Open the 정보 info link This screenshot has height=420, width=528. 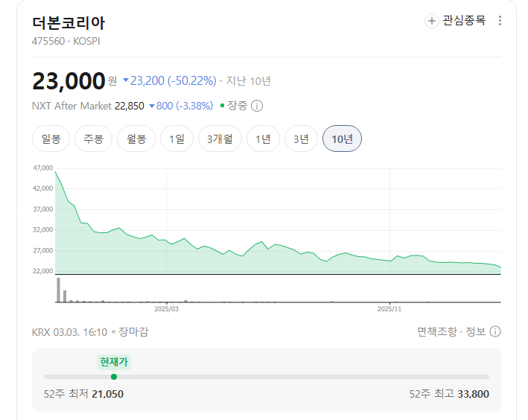pos(475,332)
